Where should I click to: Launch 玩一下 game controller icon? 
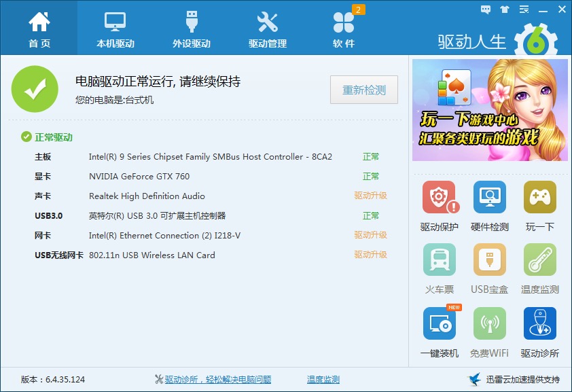pyautogui.click(x=540, y=198)
